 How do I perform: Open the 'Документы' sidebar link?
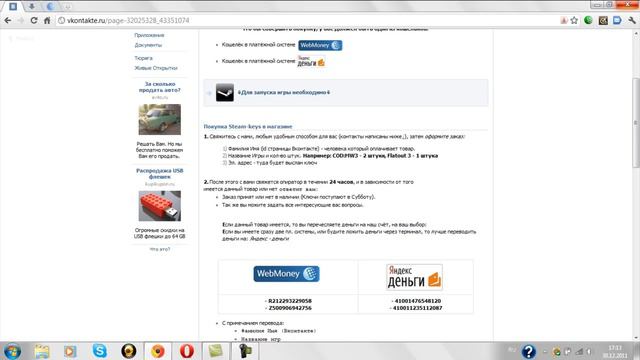click(x=148, y=45)
